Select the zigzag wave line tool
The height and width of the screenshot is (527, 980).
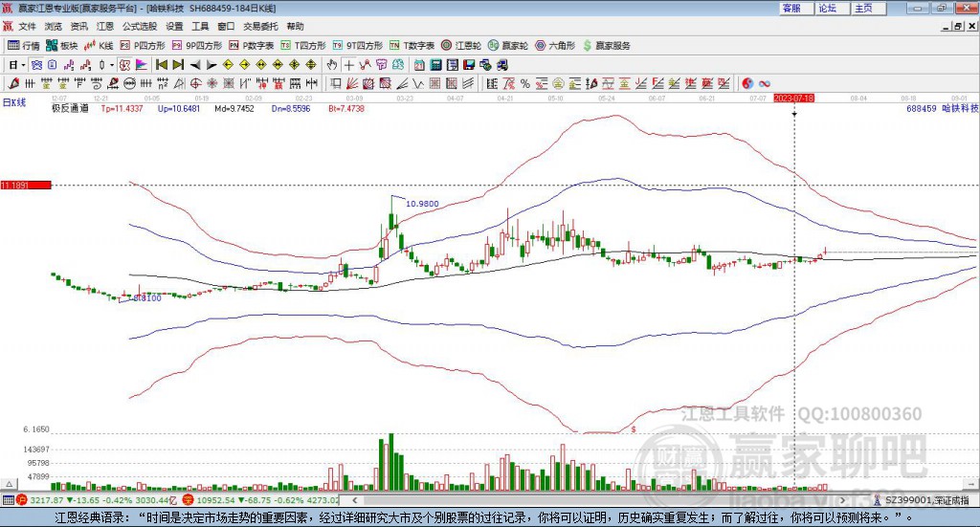(x=418, y=83)
